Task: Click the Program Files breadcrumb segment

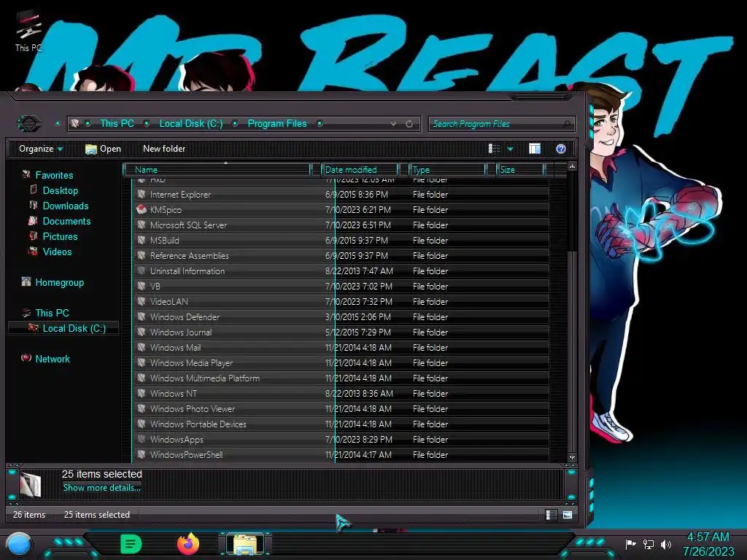Action: pyautogui.click(x=276, y=123)
